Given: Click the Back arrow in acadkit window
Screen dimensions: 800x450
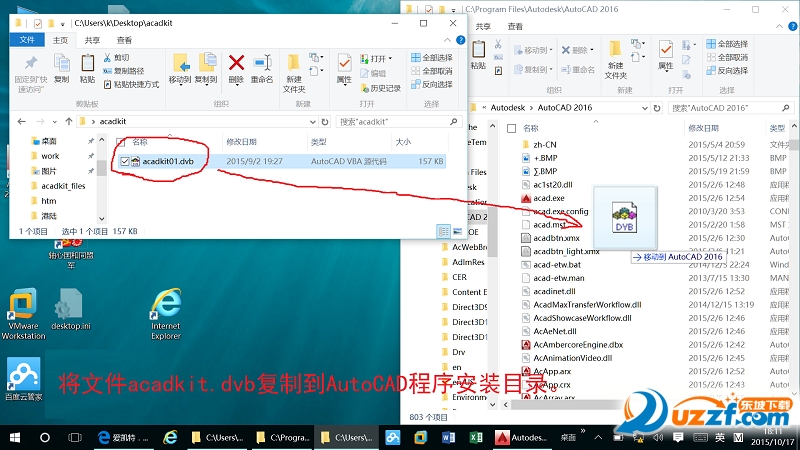Looking at the screenshot, I should pyautogui.click(x=21, y=121).
